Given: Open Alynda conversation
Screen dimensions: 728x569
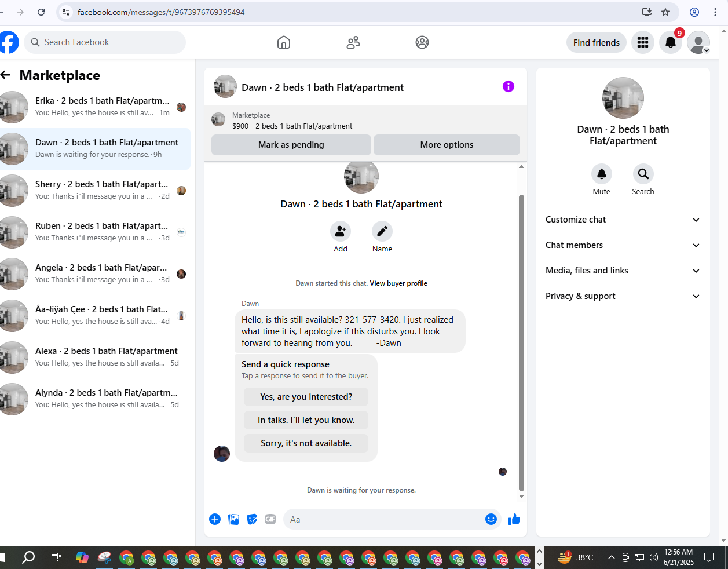Looking at the screenshot, I should [x=95, y=399].
